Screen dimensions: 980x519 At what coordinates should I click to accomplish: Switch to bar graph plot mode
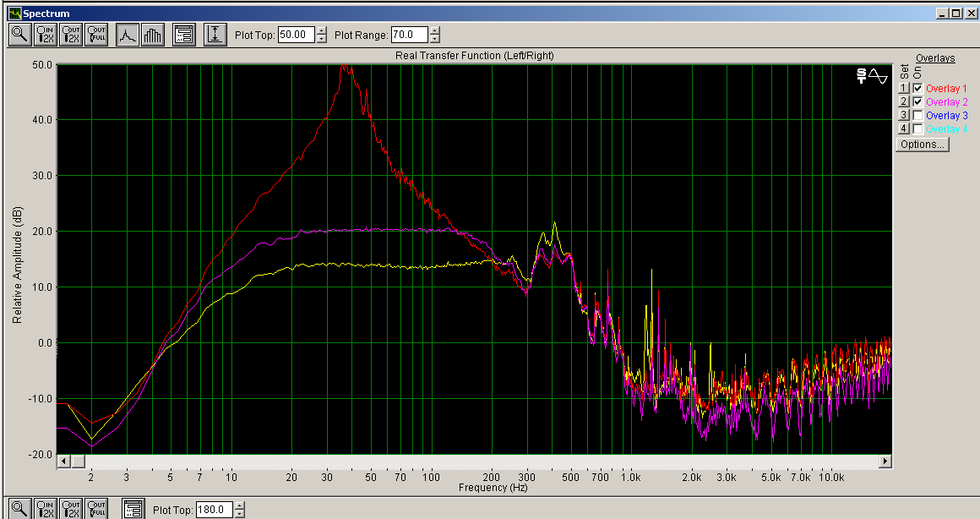pos(153,35)
